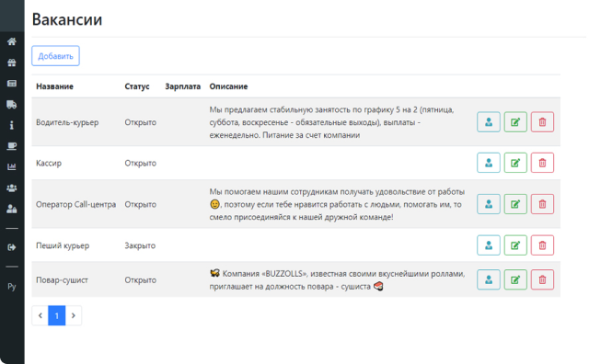
Task: Edit the Повар-сушист vacancy
Action: coord(515,279)
